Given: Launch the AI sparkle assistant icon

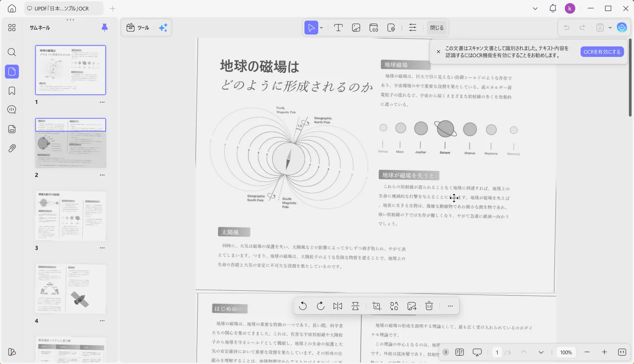Looking at the screenshot, I should click(163, 28).
